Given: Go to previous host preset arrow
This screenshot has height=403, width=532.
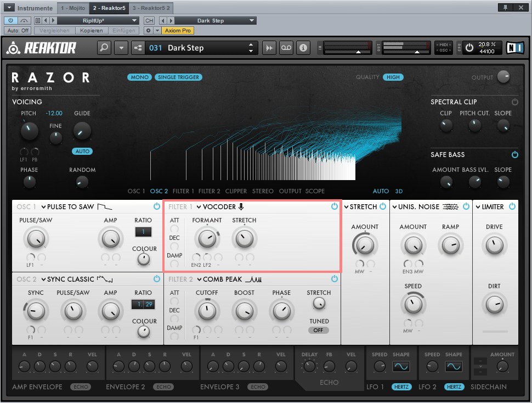Looking at the screenshot, I should coord(46,20).
